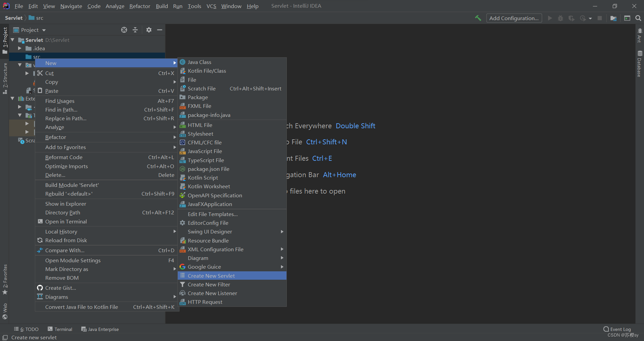644x341 pixels.
Task: Click the HTTP Request API icon
Action: (x=182, y=302)
